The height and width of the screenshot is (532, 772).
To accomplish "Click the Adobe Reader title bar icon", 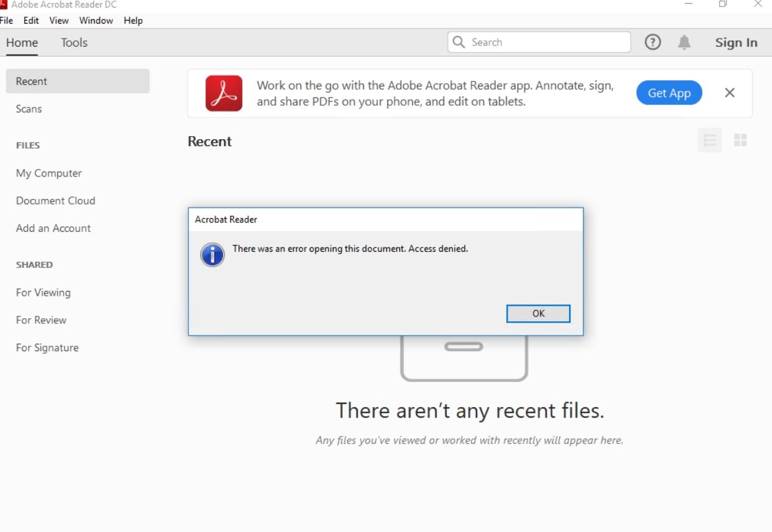I will point(2,4).
